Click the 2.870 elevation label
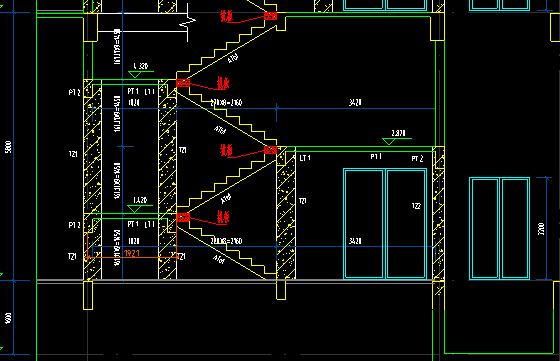The image size is (560, 361). pos(398,133)
